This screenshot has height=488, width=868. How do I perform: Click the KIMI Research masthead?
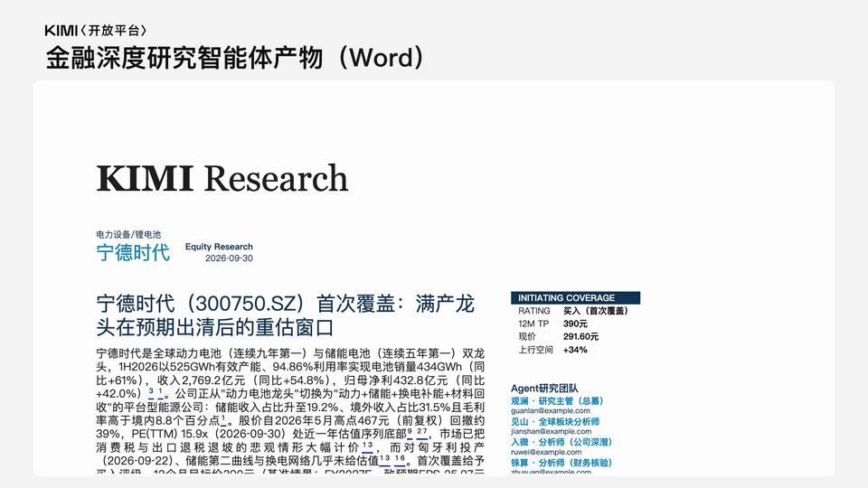tap(222, 178)
